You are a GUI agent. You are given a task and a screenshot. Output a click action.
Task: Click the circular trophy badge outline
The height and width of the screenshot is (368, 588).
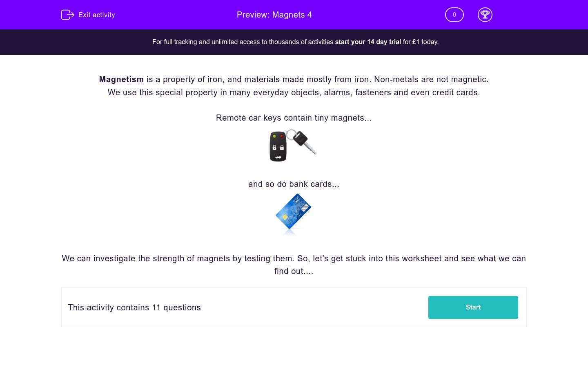point(485,15)
